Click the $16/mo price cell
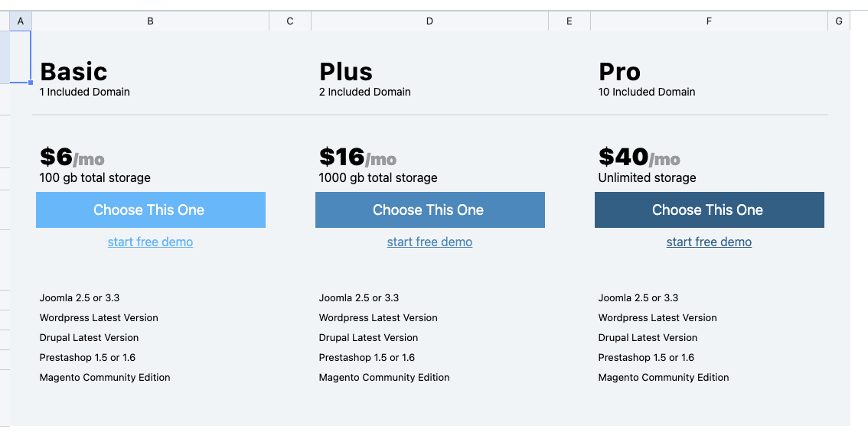This screenshot has height=445, width=868. tap(357, 158)
